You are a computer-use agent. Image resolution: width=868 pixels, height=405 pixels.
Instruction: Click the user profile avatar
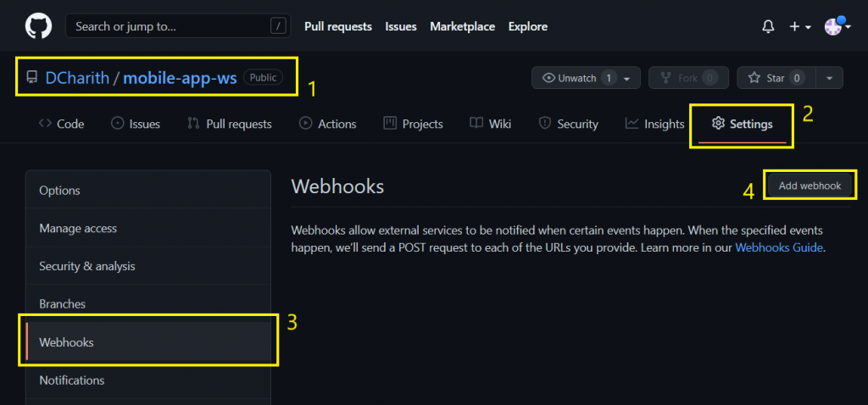pos(834,26)
